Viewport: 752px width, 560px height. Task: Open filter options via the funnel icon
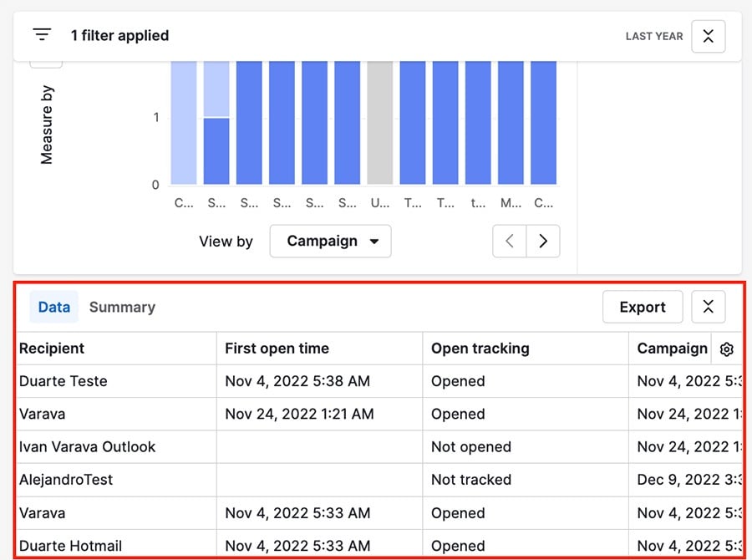tap(42, 34)
